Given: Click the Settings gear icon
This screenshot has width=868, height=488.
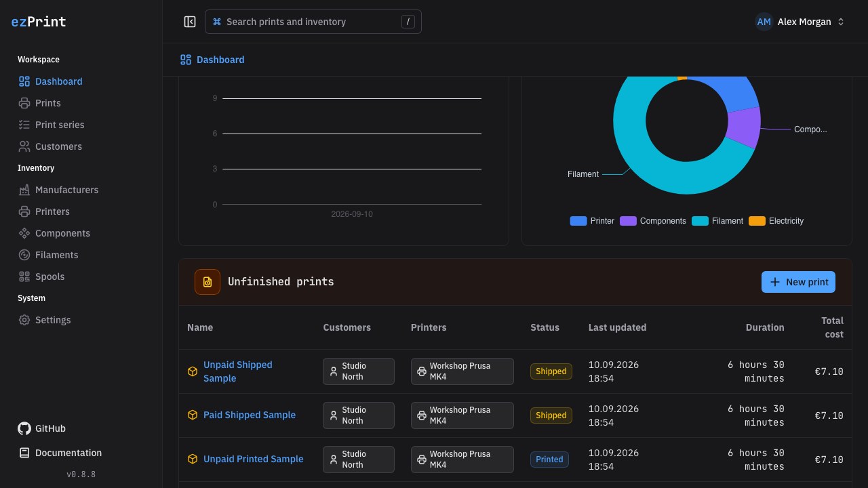Looking at the screenshot, I should click(x=24, y=320).
